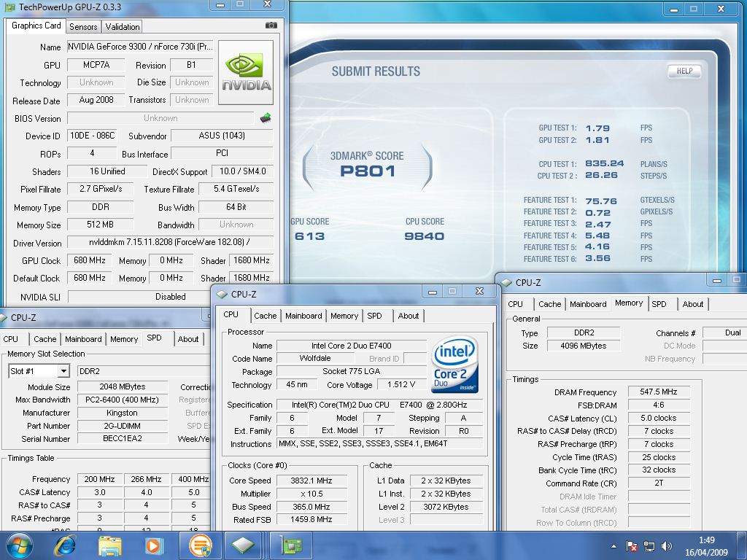Open SPD tab in front CPU-Z window

click(x=374, y=316)
